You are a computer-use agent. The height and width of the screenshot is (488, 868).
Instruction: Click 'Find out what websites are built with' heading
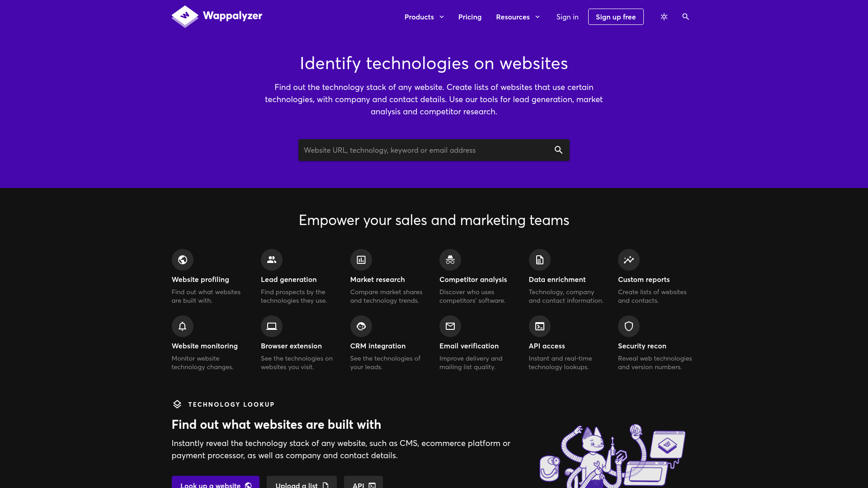pyautogui.click(x=276, y=425)
